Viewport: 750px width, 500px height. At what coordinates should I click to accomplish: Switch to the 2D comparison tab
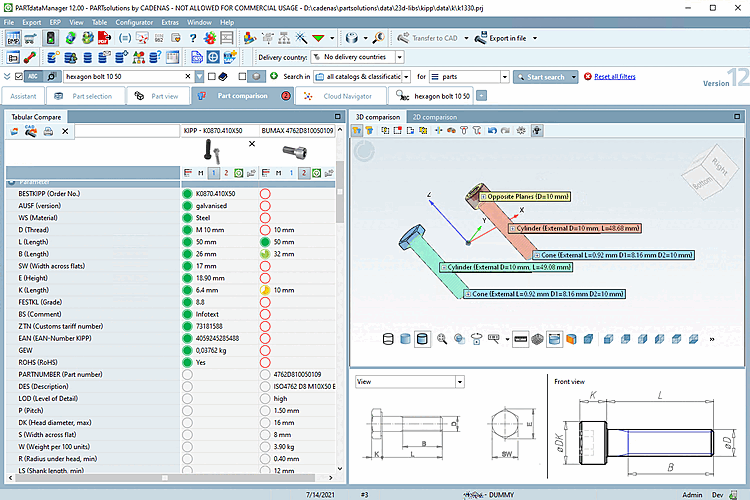tap(433, 117)
